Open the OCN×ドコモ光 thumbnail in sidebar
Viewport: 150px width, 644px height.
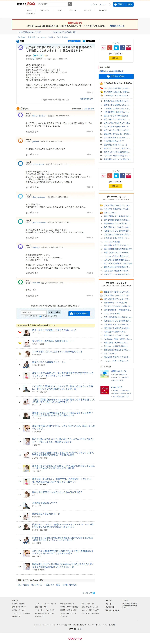coord(105,390)
